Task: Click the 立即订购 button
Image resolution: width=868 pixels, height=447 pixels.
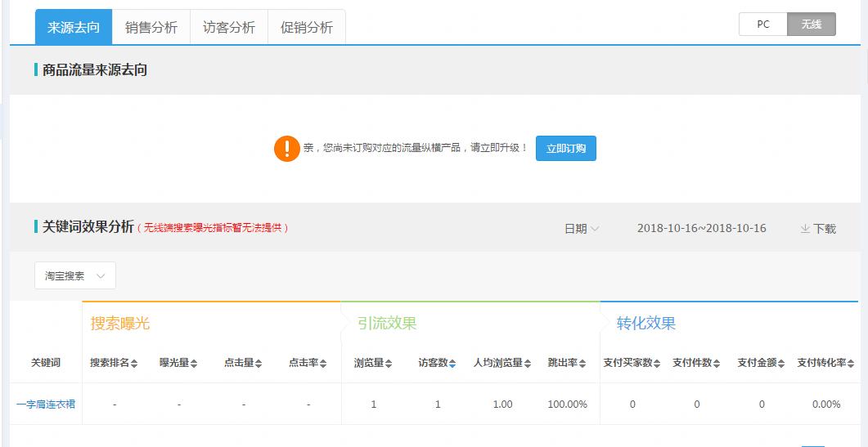Action: pos(566,149)
